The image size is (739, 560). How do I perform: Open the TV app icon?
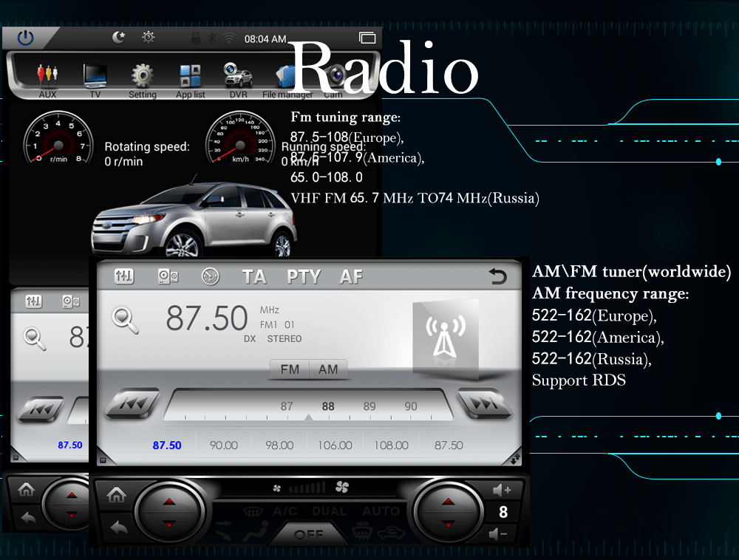pos(95,79)
